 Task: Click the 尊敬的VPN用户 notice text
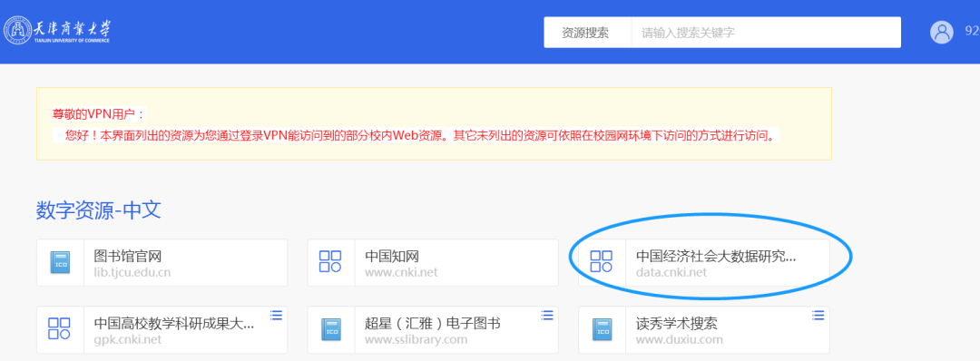(x=99, y=113)
